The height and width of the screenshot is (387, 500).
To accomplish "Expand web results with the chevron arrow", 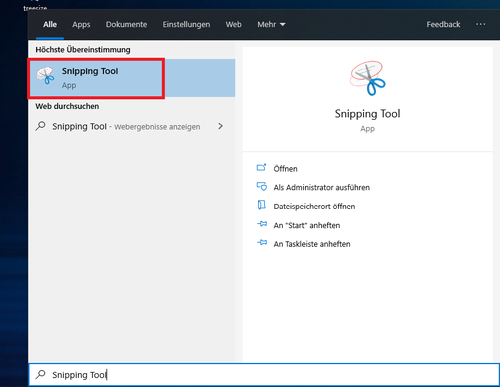I will point(220,126).
